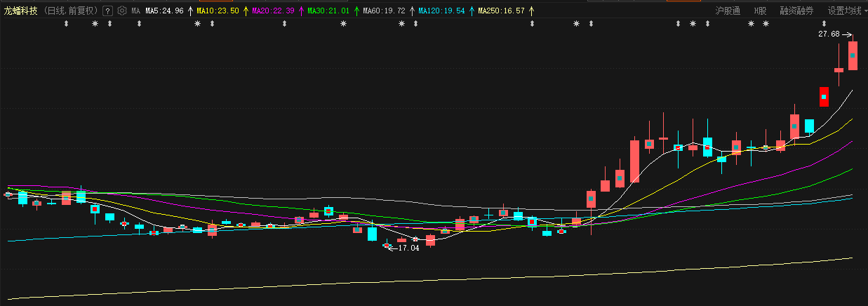Image resolution: width=868 pixels, height=306 pixels.
Task: Click the grey arrow after MA60
Action: pyautogui.click(x=412, y=11)
